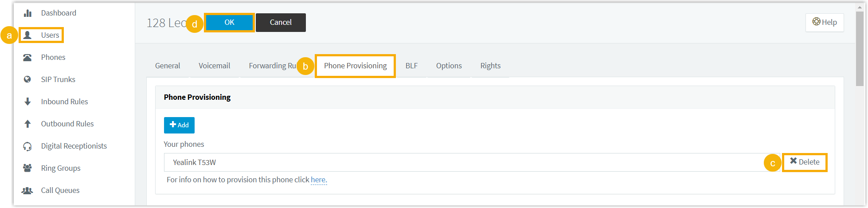This screenshot has height=208, width=868.
Task: Click the Dashboard bar chart icon
Action: [x=27, y=13]
